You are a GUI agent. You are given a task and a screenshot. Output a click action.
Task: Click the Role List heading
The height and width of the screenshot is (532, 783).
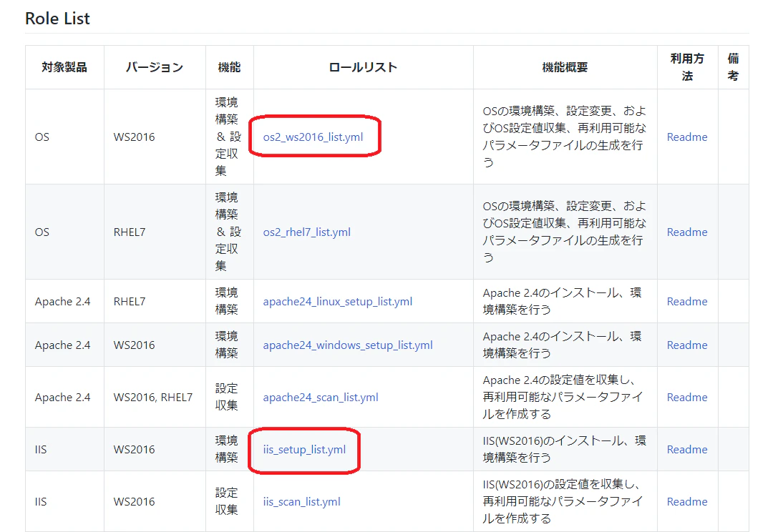pyautogui.click(x=57, y=19)
